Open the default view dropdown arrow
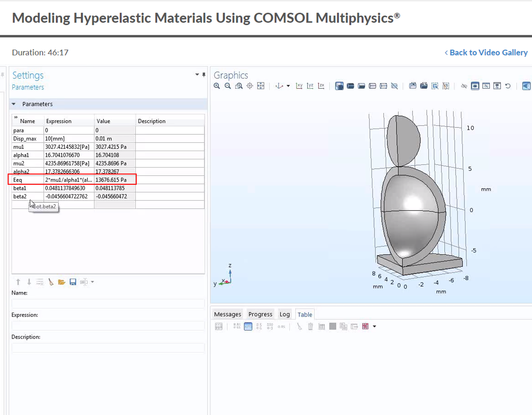This screenshot has height=415, width=532. click(288, 86)
